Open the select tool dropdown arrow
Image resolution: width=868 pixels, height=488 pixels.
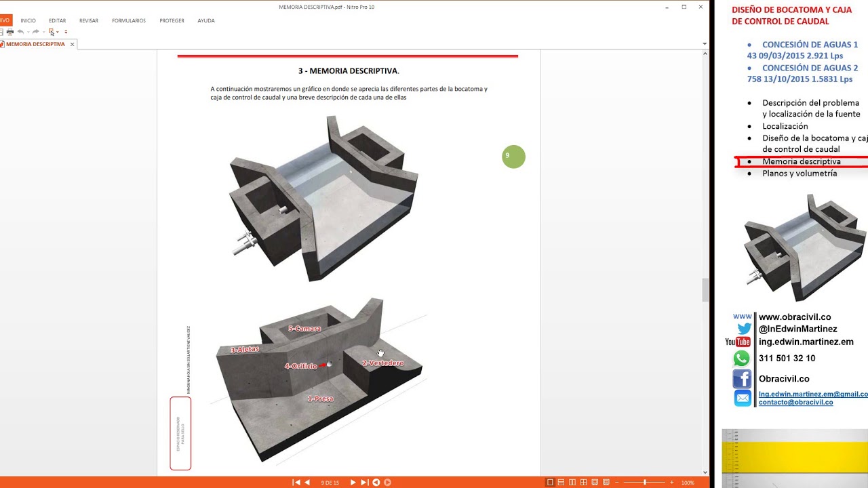58,32
